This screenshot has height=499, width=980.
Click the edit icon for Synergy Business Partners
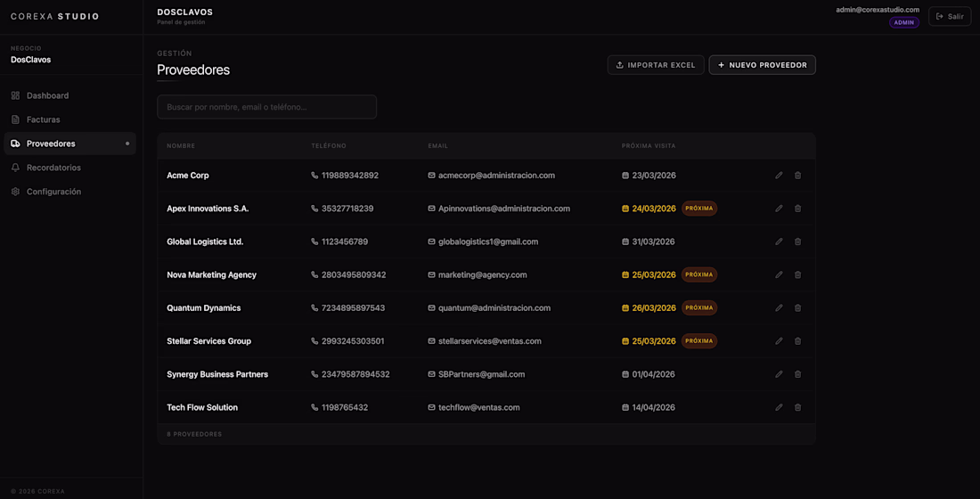click(779, 374)
